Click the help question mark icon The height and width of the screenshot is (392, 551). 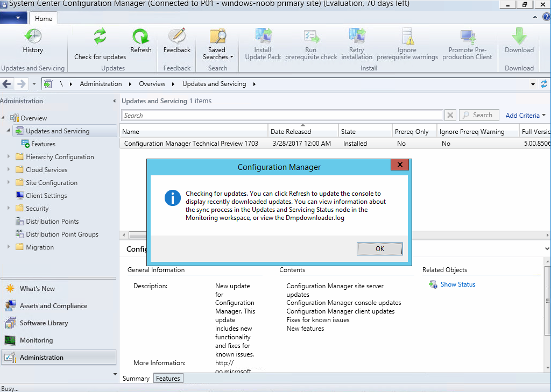(x=547, y=17)
